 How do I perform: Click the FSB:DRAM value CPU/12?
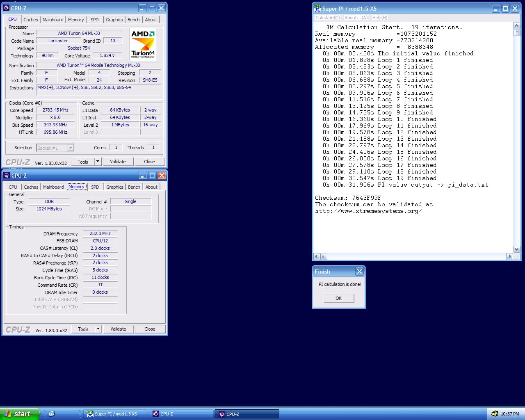(100, 241)
